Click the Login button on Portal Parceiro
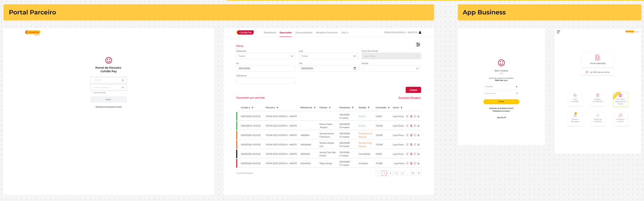This screenshot has height=201, width=644. coord(108,99)
